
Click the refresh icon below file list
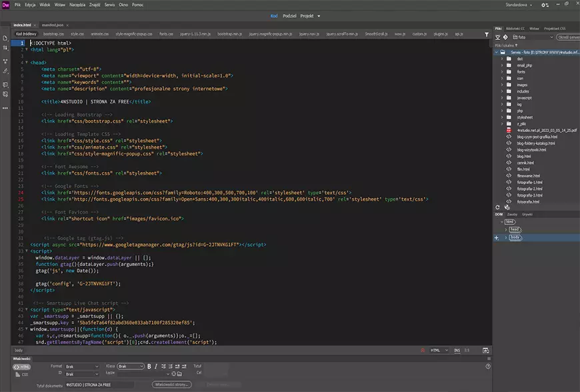tap(497, 207)
